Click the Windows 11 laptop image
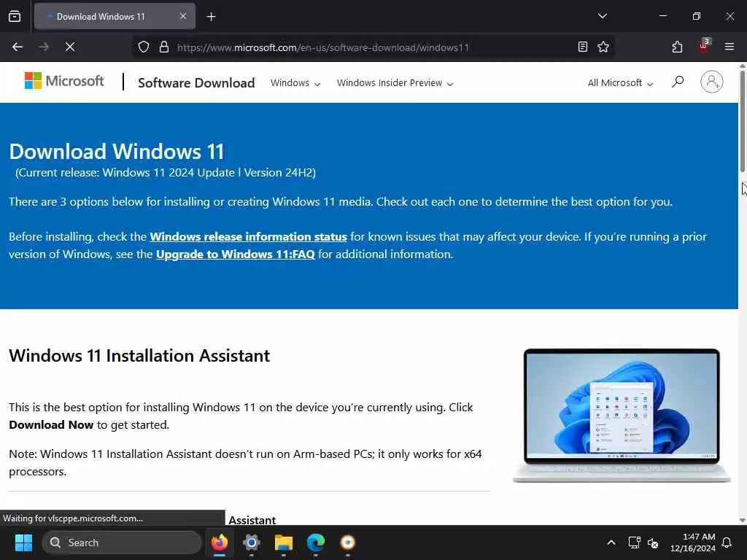 point(622,416)
